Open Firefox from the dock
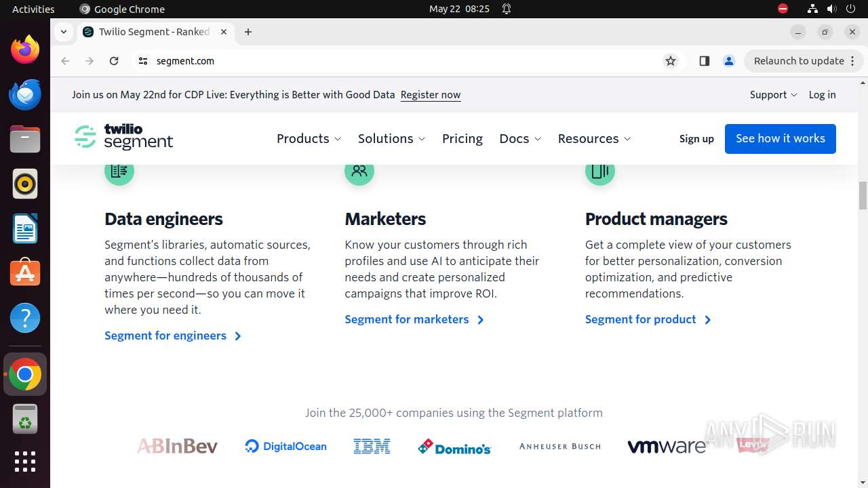The image size is (868, 488). coord(25,50)
